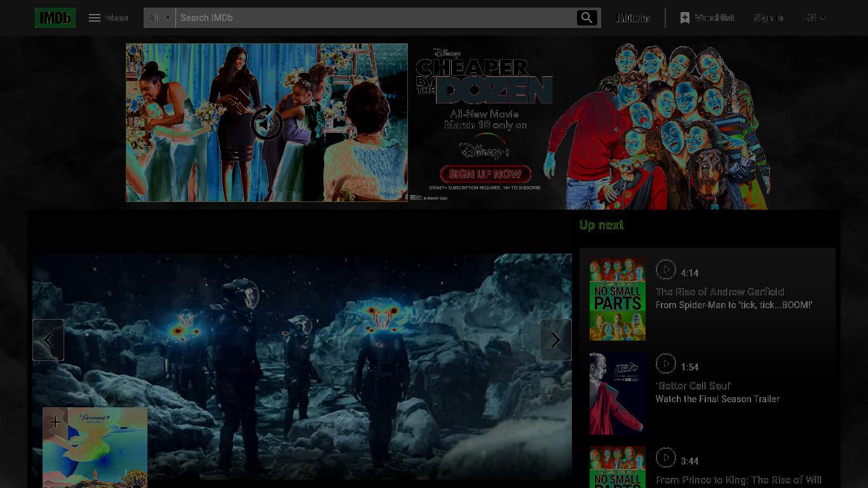Screen dimensions: 868x488
Task: Replay the Cheaper by the Dozen ad video
Action: point(267,123)
